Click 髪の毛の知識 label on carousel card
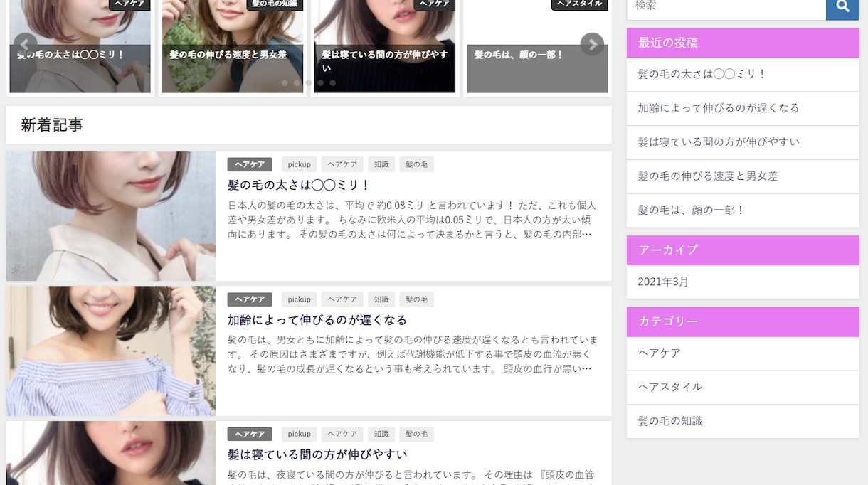The width and height of the screenshot is (868, 485). click(275, 4)
